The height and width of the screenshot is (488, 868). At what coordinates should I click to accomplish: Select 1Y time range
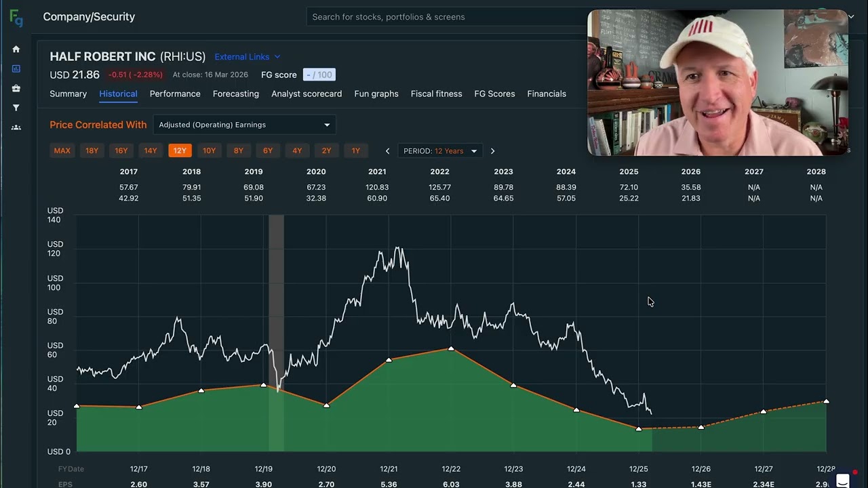355,150
